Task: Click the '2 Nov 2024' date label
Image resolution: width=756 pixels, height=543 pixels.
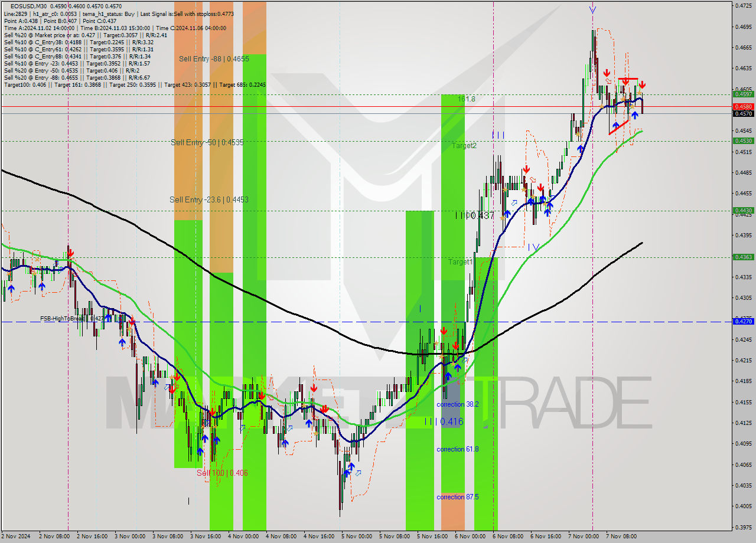Action: [15, 537]
